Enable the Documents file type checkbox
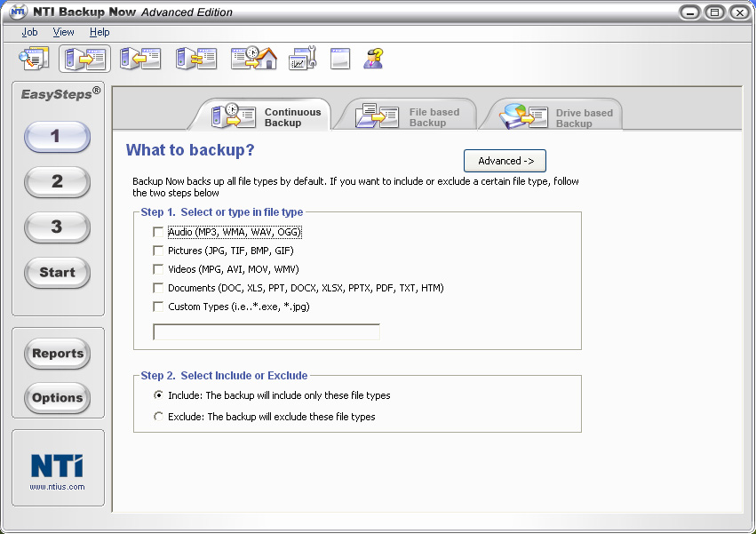This screenshot has width=756, height=534. (x=158, y=288)
